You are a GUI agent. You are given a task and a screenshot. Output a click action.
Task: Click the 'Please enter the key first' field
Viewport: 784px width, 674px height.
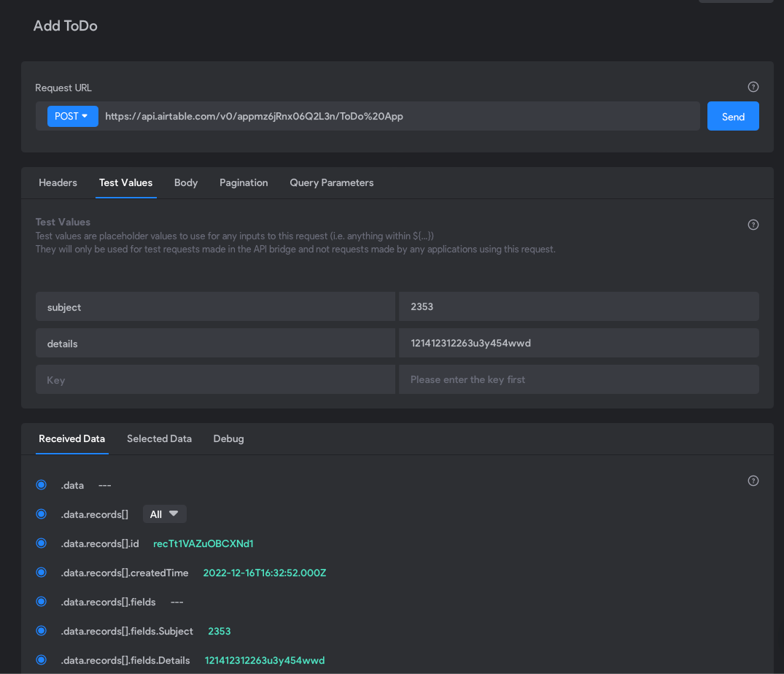click(x=579, y=380)
